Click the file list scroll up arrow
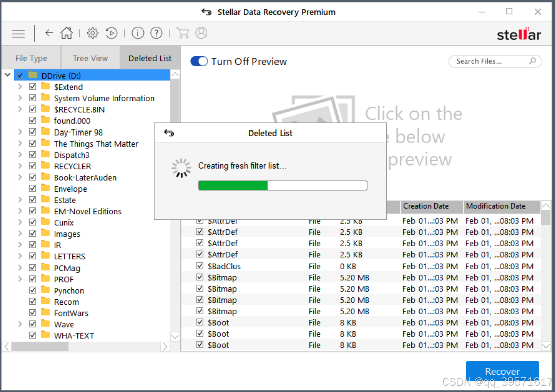 (546, 206)
